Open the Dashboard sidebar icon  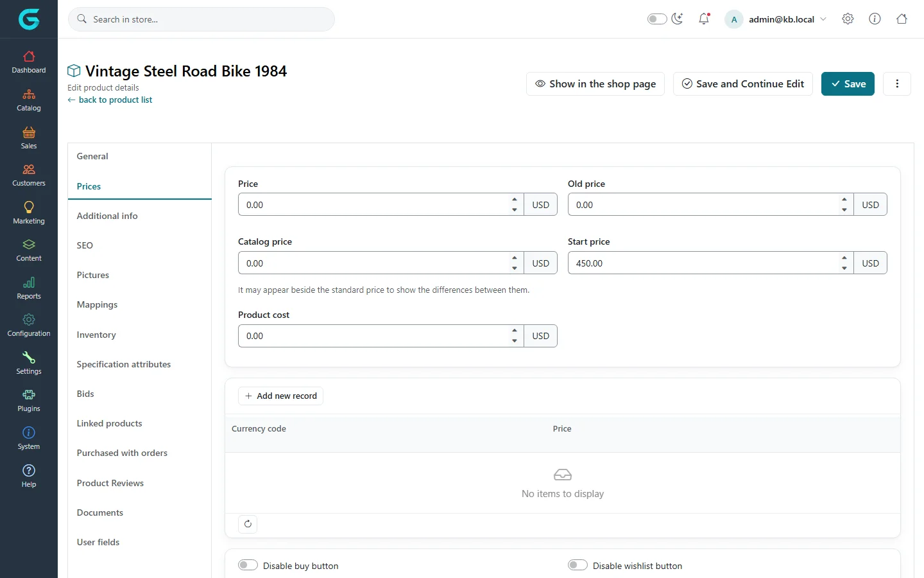[x=29, y=62]
